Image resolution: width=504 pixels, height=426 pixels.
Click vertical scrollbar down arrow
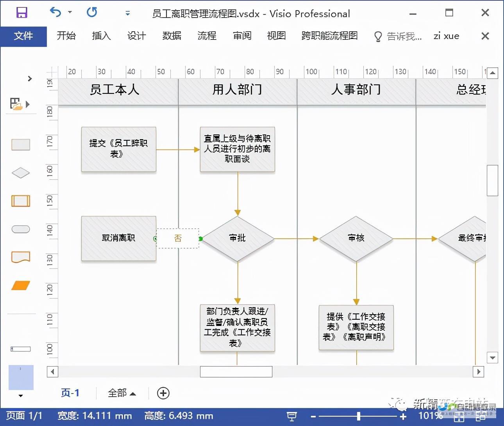(492, 358)
